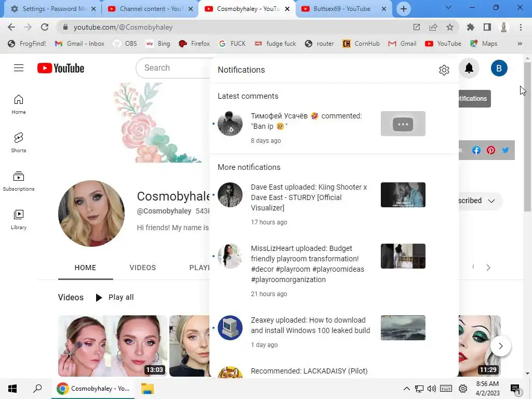Open the channel's Twitter link icon
Viewport: 532px width, 399px height.
click(x=505, y=150)
